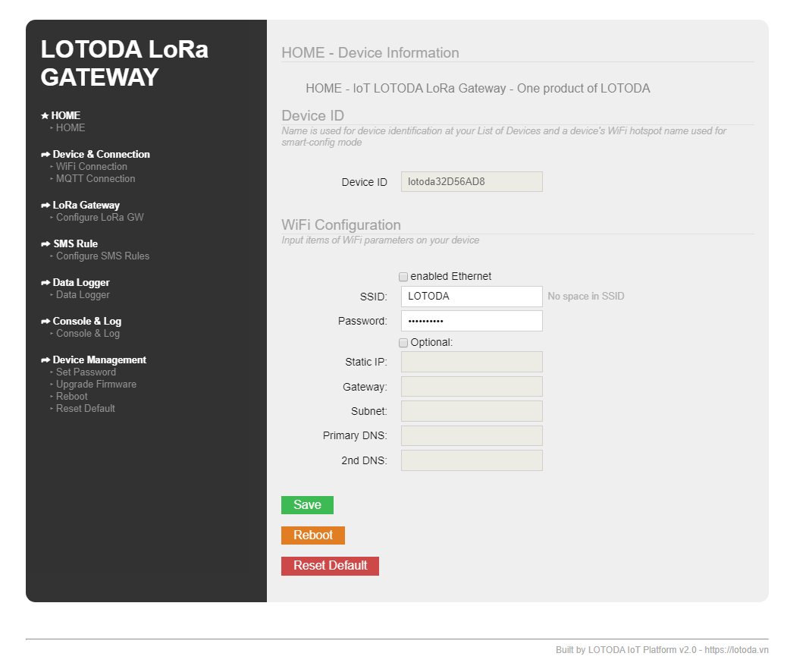The height and width of the screenshot is (672, 787).
Task: Tick the Optional static IP checkbox
Action: point(403,343)
